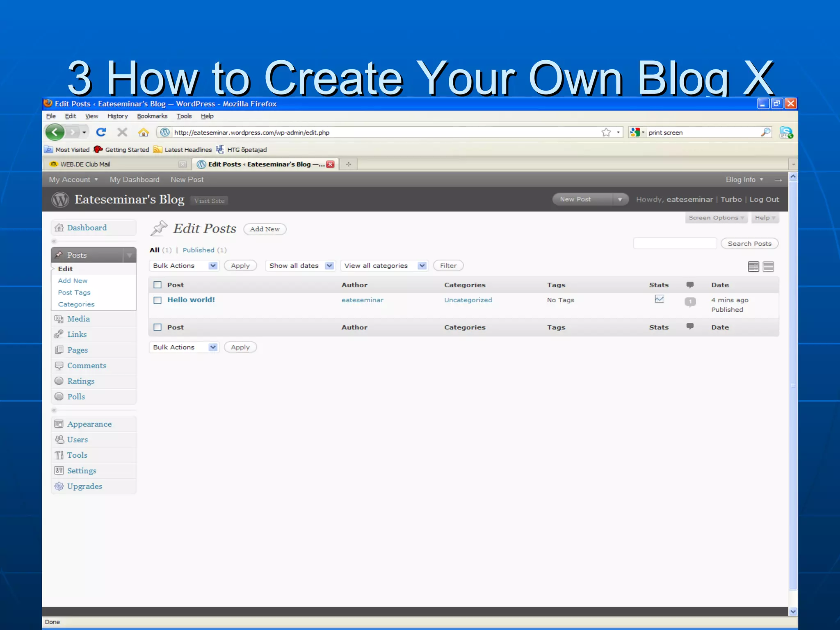Check the select-all box in table header
The height and width of the screenshot is (630, 840).
pyautogui.click(x=157, y=285)
